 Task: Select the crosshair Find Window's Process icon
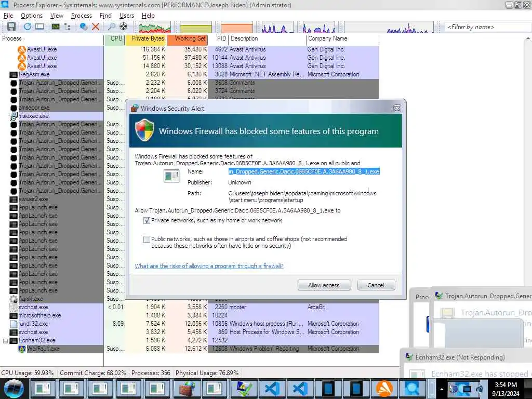pos(124,26)
